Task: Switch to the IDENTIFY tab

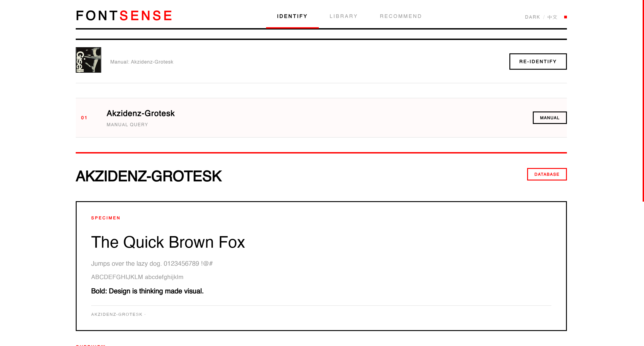Action: pos(292,16)
